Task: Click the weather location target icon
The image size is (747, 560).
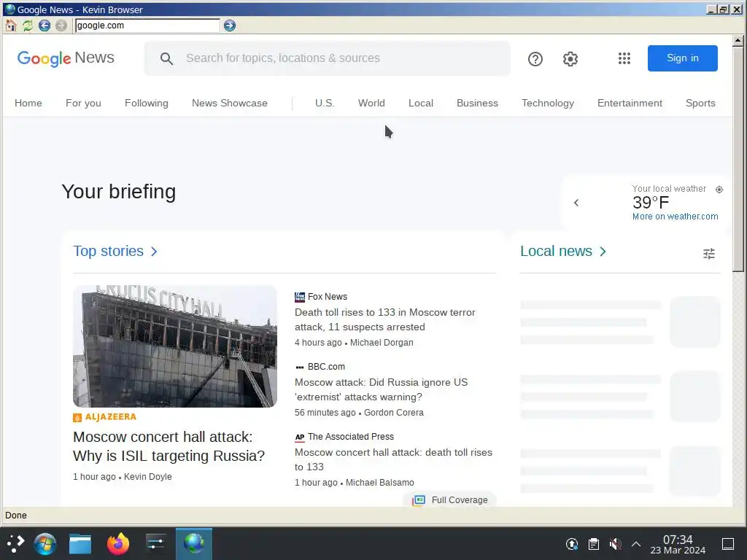Action: click(719, 190)
